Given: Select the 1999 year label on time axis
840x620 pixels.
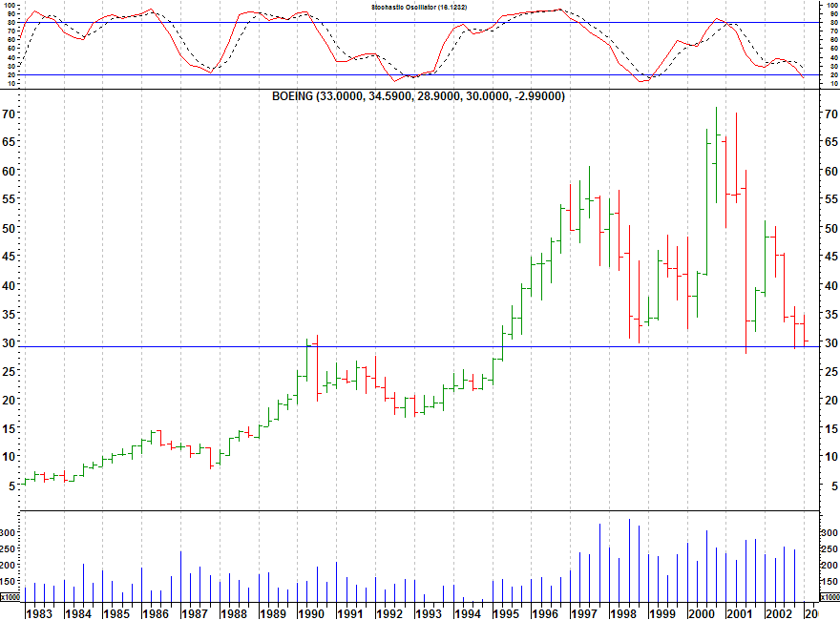Looking at the screenshot, I should [x=662, y=613].
